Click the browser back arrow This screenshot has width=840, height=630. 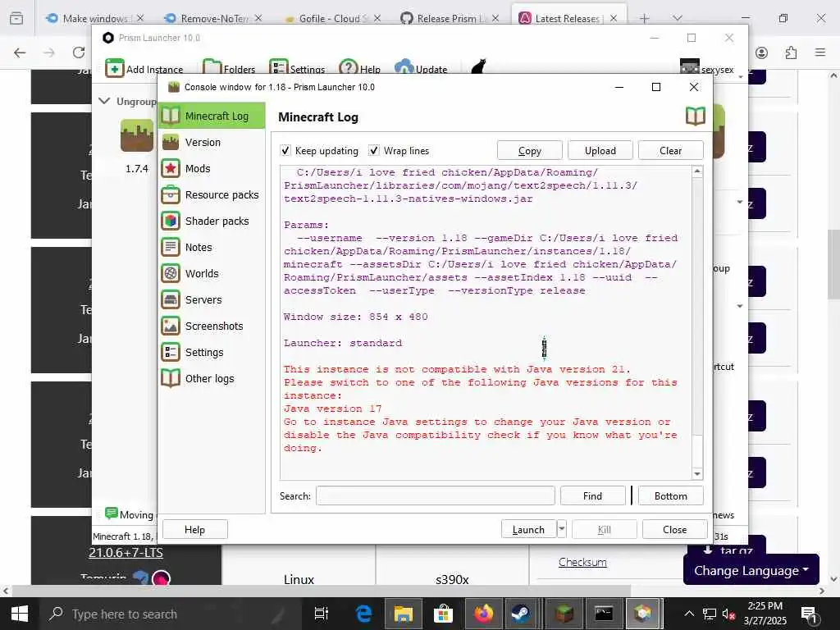(x=20, y=52)
